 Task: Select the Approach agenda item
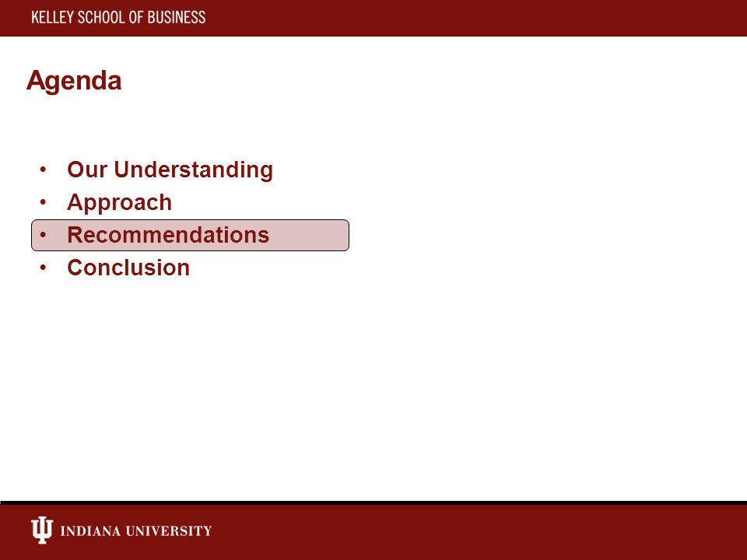pyautogui.click(x=119, y=203)
